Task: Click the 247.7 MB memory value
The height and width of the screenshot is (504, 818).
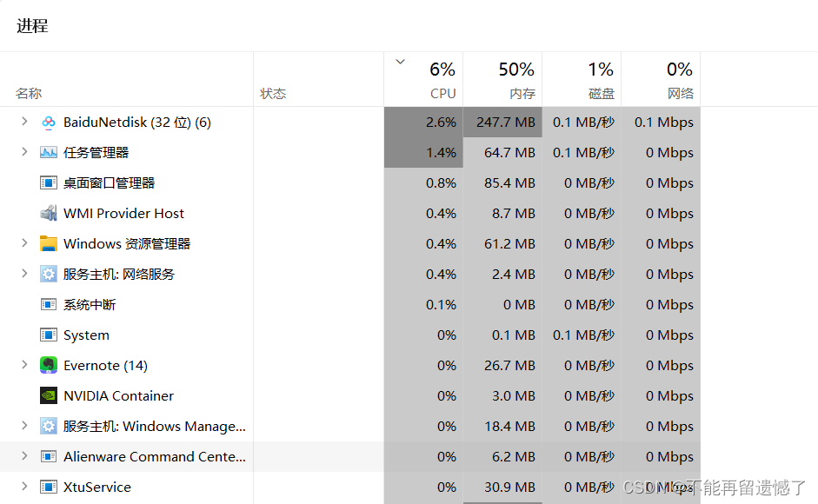Action: click(x=506, y=122)
